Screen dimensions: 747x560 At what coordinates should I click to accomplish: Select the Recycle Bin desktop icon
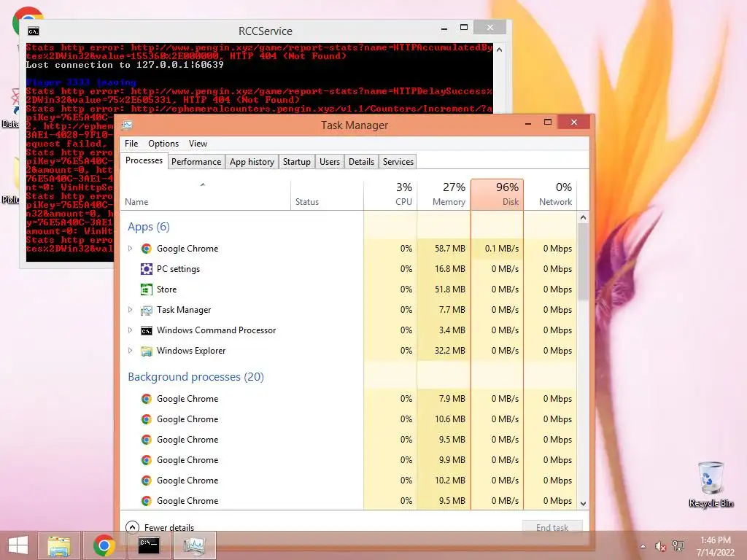pos(711,484)
